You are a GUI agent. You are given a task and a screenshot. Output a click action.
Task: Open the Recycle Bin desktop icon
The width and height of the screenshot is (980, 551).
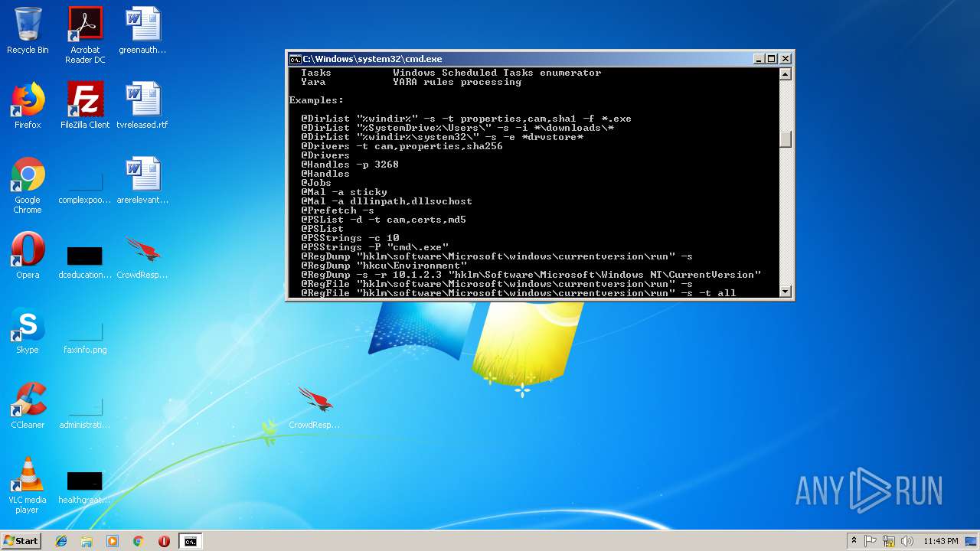28,31
